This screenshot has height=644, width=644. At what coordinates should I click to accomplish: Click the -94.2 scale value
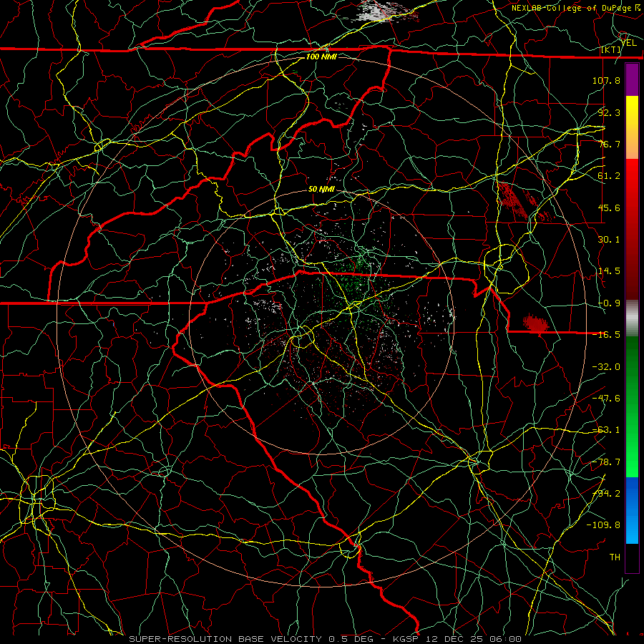pos(606,494)
